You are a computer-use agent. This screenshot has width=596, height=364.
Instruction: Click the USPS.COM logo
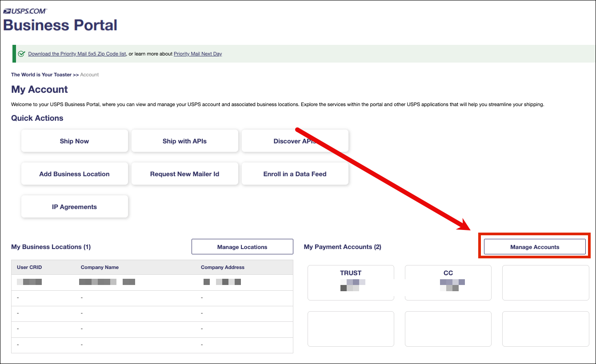(25, 11)
